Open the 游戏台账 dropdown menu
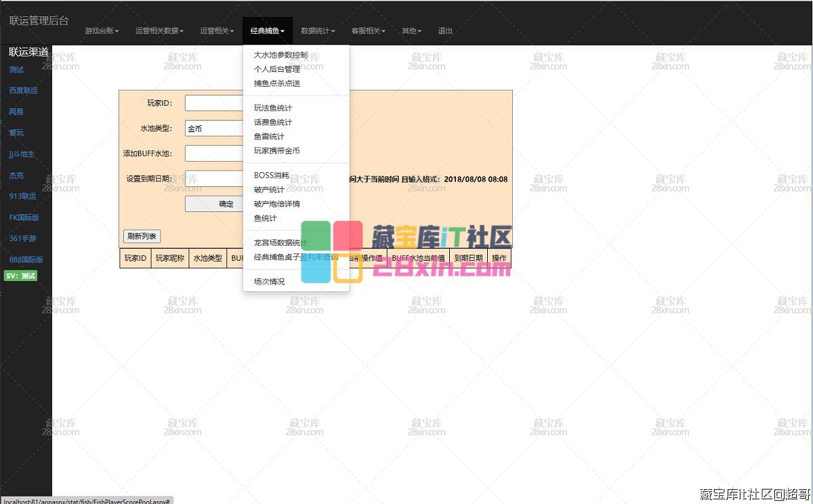 [102, 31]
